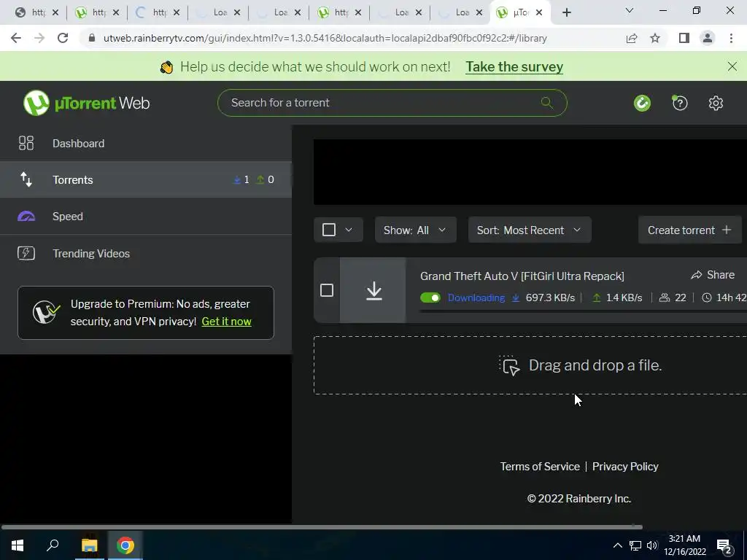Screen dimensions: 747x560
Task: Go to Trending Videos
Action: tap(145, 253)
